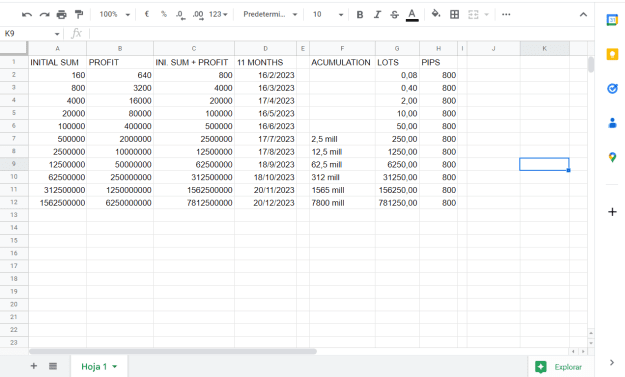Open the fill color bucket
Image resolution: width=625 pixels, height=377 pixels.
pyautogui.click(x=436, y=14)
